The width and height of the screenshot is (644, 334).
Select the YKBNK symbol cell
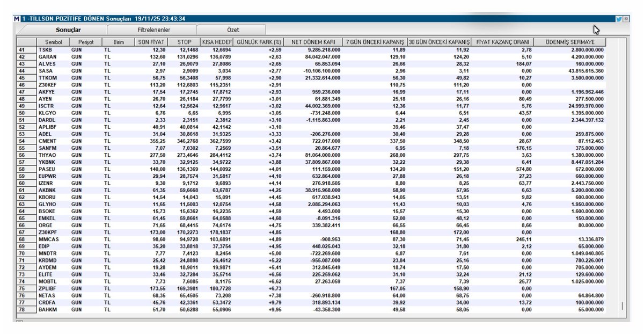[53, 162]
